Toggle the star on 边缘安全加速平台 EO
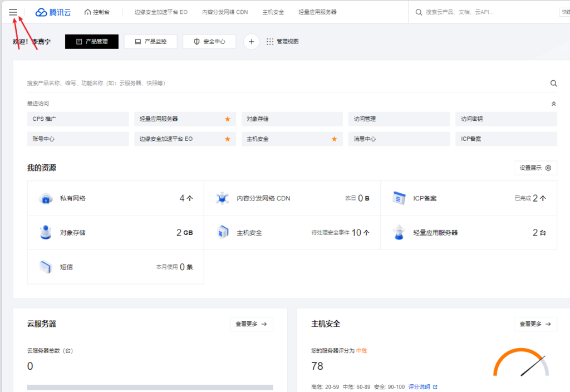The height and width of the screenshot is (392, 570). point(227,139)
